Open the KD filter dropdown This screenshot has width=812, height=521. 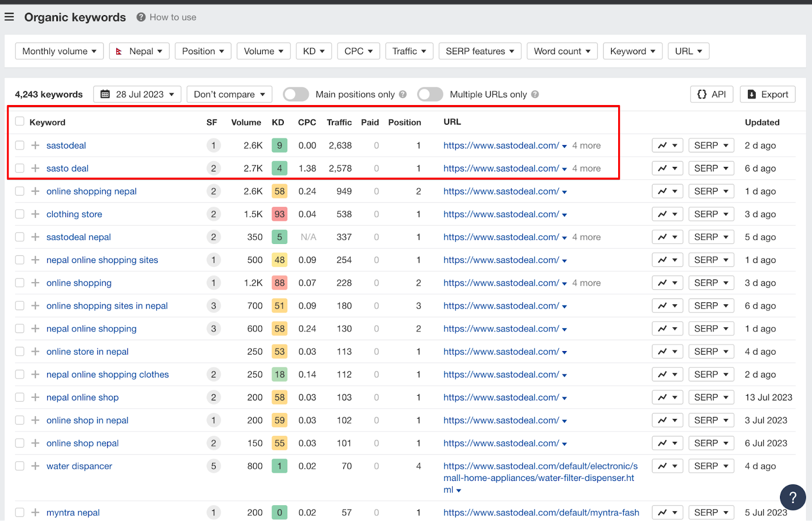314,51
